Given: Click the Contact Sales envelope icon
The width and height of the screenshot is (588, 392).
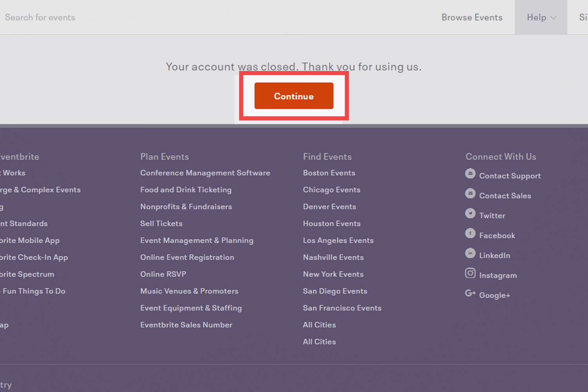Looking at the screenshot, I should (470, 193).
